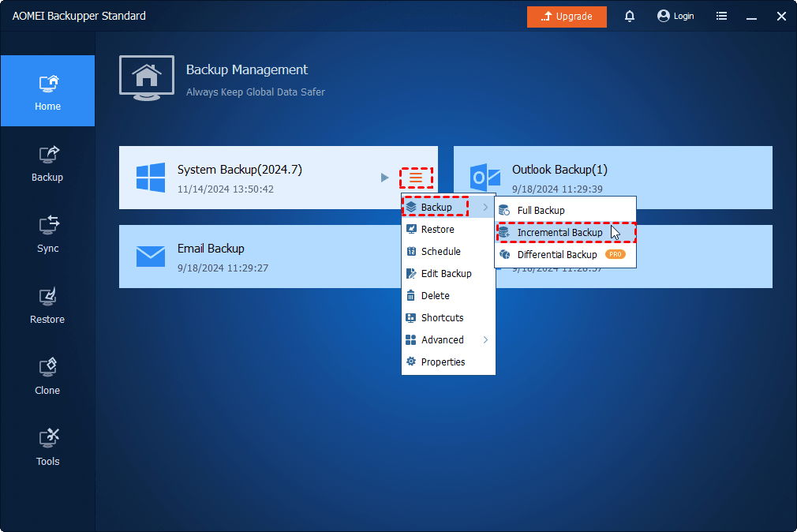The width and height of the screenshot is (797, 532).
Task: Click timestamp 9/18/2024 11:29:27
Action: coord(223,268)
